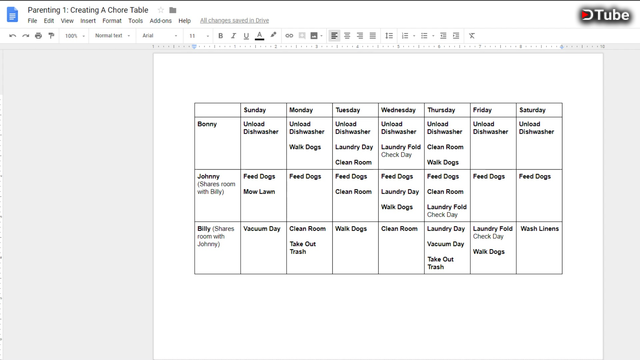Open the Add-ons menu
This screenshot has height=360, width=640.
(x=160, y=21)
